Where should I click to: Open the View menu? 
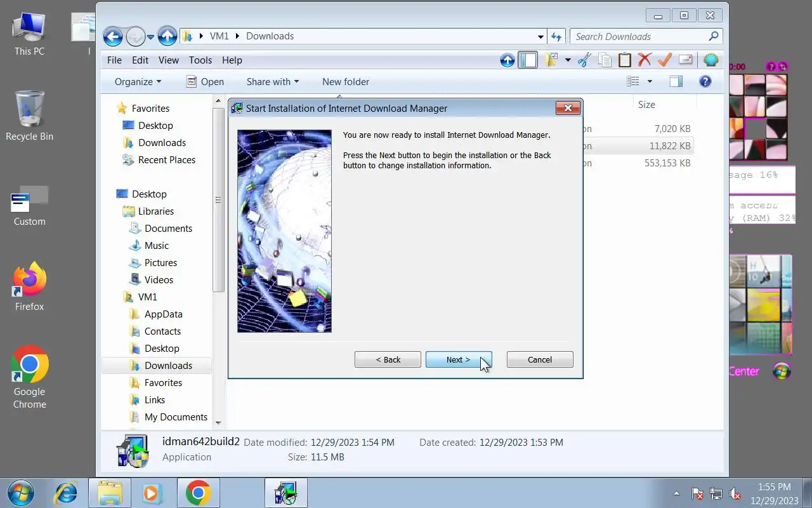click(x=168, y=60)
